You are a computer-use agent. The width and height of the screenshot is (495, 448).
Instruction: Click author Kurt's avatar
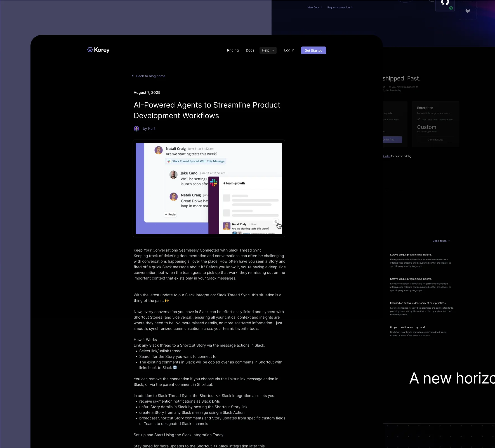pyautogui.click(x=136, y=128)
